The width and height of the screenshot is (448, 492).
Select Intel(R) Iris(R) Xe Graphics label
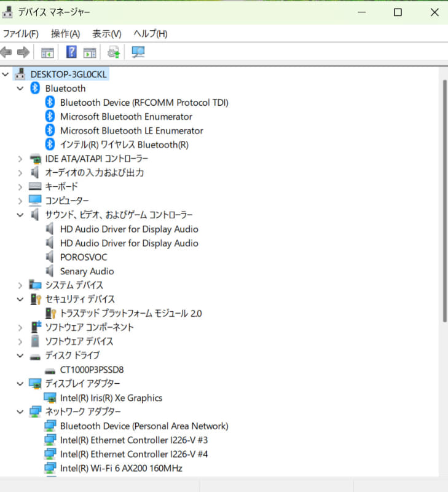coord(111,398)
